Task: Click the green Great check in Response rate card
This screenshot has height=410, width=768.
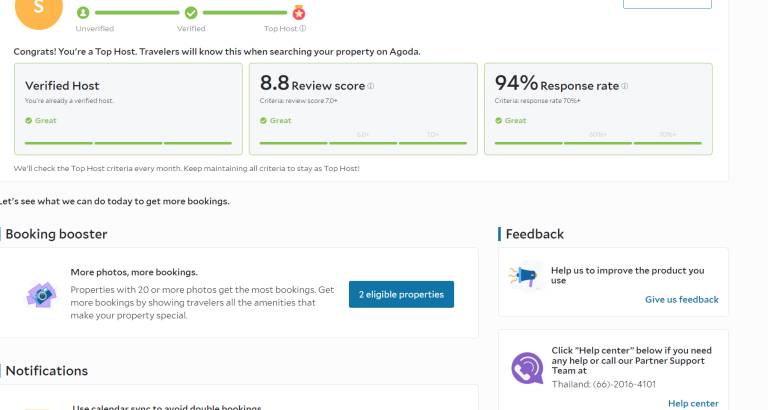Action: coord(499,121)
